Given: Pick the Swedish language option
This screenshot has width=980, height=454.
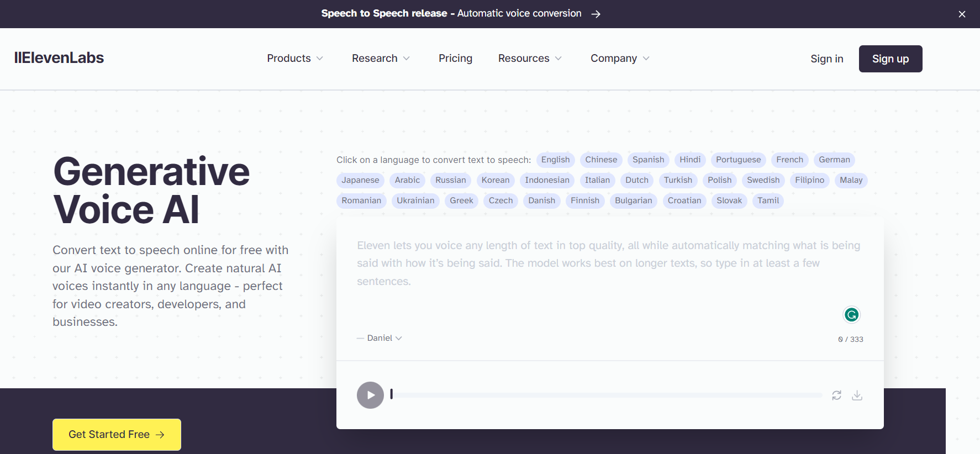Looking at the screenshot, I should click(x=763, y=180).
